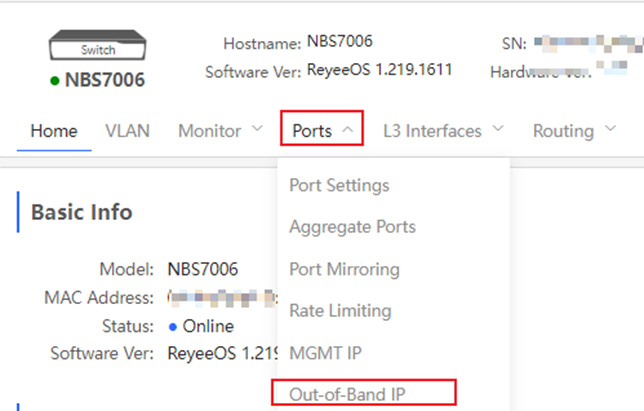This screenshot has width=644, height=411.
Task: Open MGMT IP menu item
Action: point(325,353)
